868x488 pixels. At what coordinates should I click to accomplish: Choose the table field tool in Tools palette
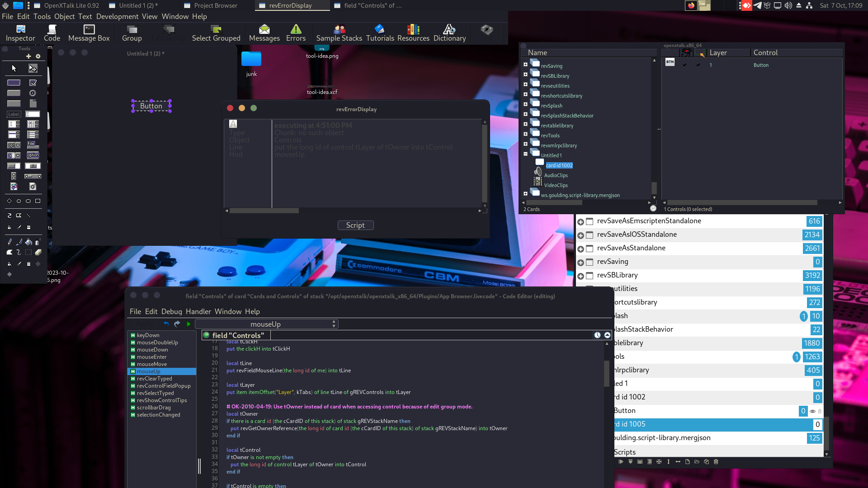click(33, 124)
